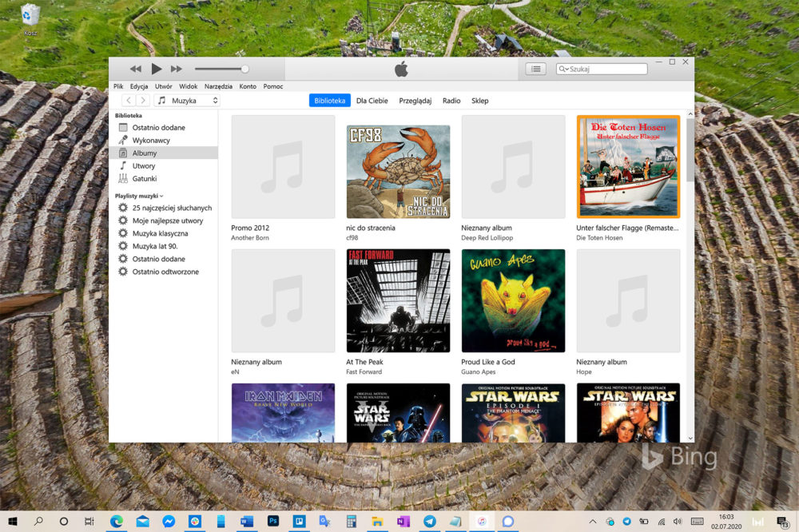This screenshot has width=799, height=532.
Task: Click the Another Born artist text
Action: point(249,238)
